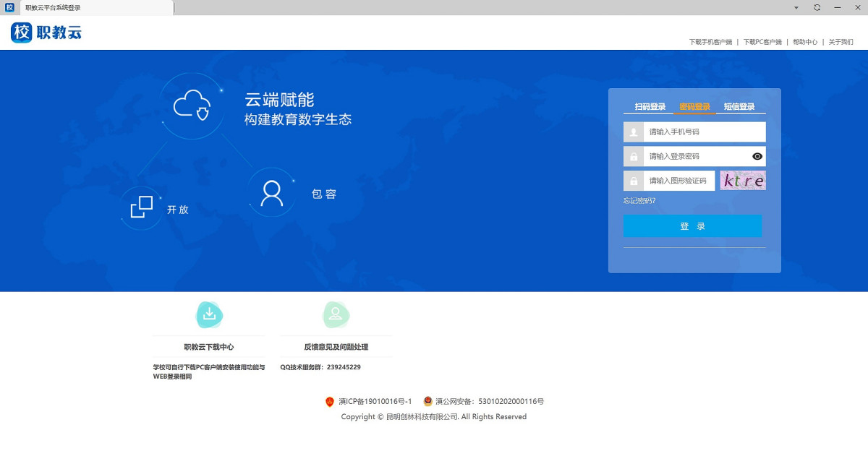The image size is (868, 464).
Task: Refresh the ktre captcha image
Action: pos(743,181)
